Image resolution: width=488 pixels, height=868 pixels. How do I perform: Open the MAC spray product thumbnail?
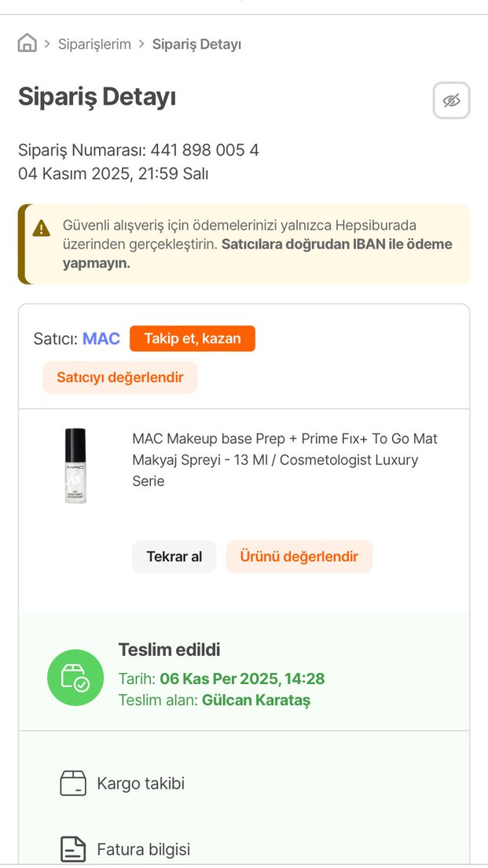(75, 465)
